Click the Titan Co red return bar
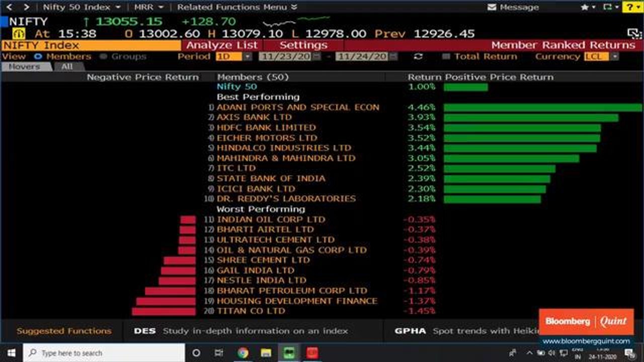Screen dimensions: 644x362 click(x=164, y=311)
